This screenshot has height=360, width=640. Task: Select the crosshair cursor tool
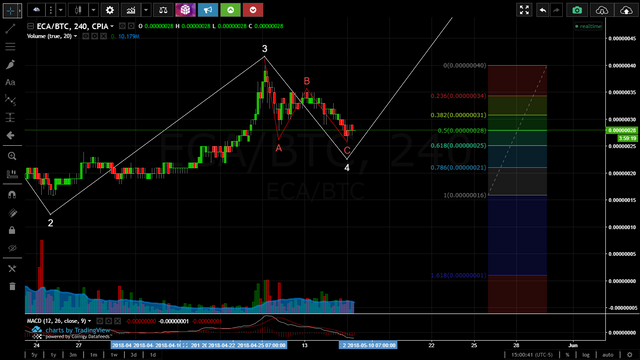[x=10, y=11]
